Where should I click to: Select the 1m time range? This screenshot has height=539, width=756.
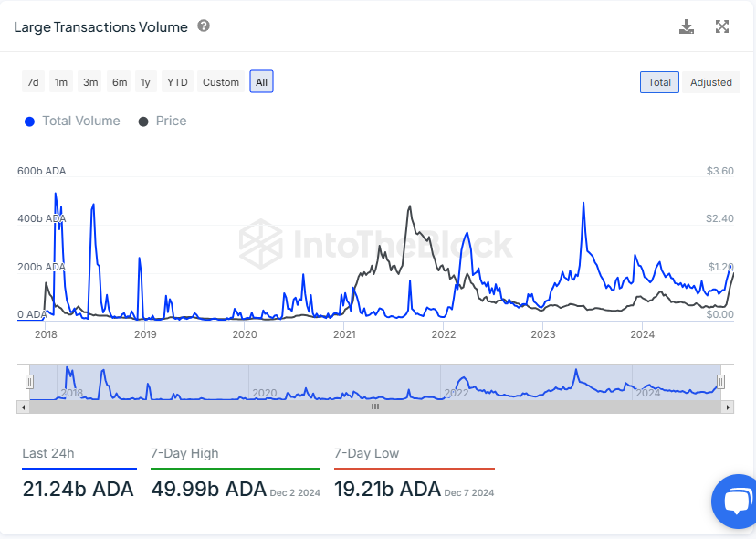click(x=61, y=82)
